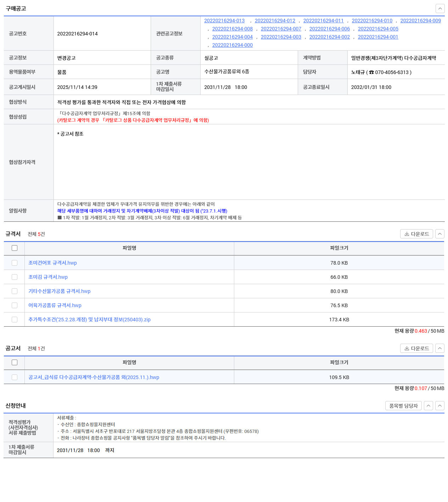448x502 pixels.
Task: Open related notice 20220216294-009
Action: (420, 21)
